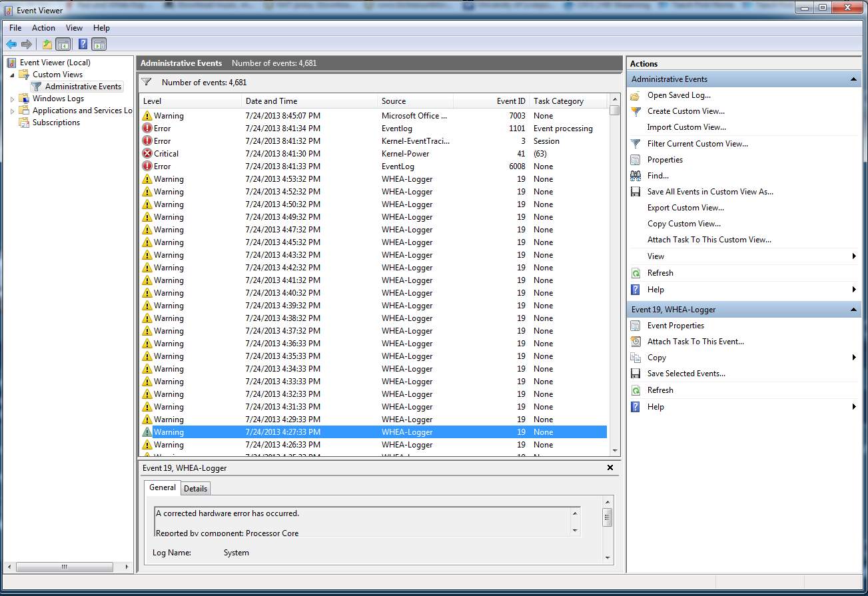Click the blue Back arrow in toolbar
Image resolution: width=868 pixels, height=596 pixels.
click(11, 45)
